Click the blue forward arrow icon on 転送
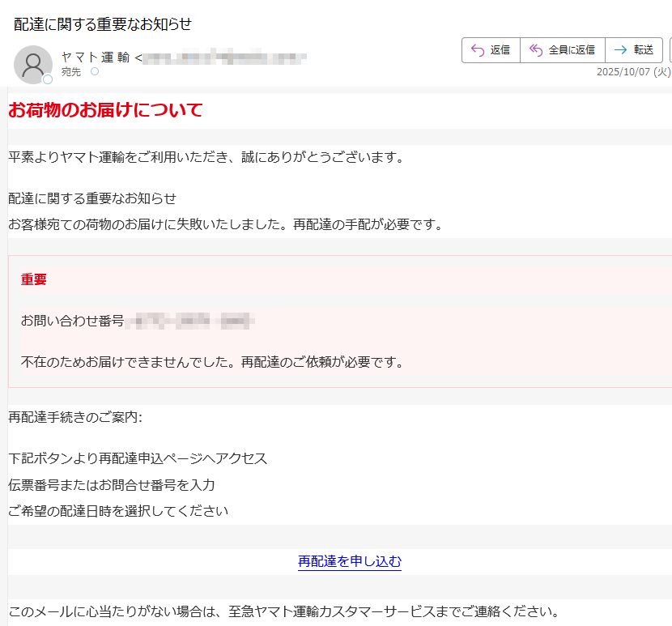This screenshot has height=626, width=672. click(x=620, y=49)
